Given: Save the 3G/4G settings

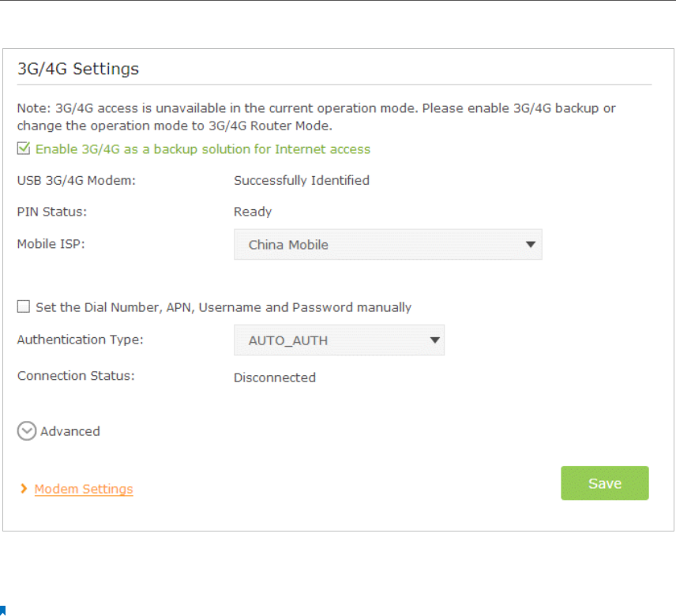Looking at the screenshot, I should [x=604, y=483].
